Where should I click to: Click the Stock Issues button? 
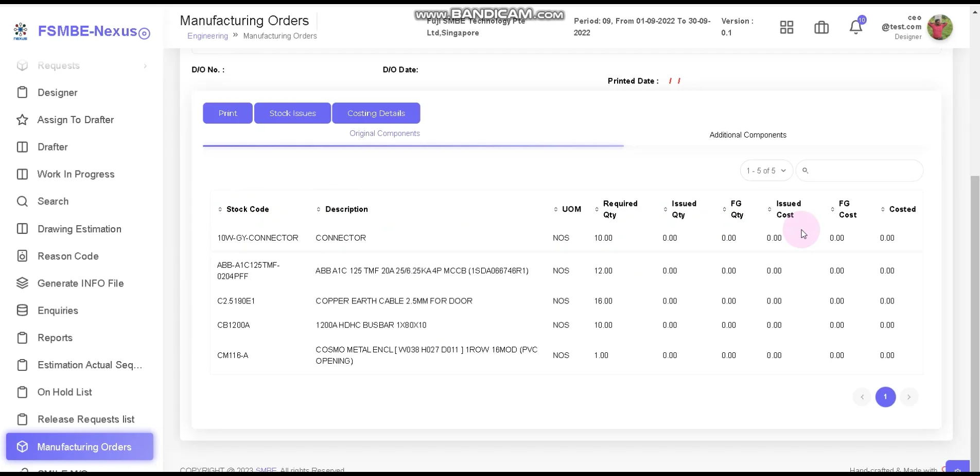(x=292, y=113)
